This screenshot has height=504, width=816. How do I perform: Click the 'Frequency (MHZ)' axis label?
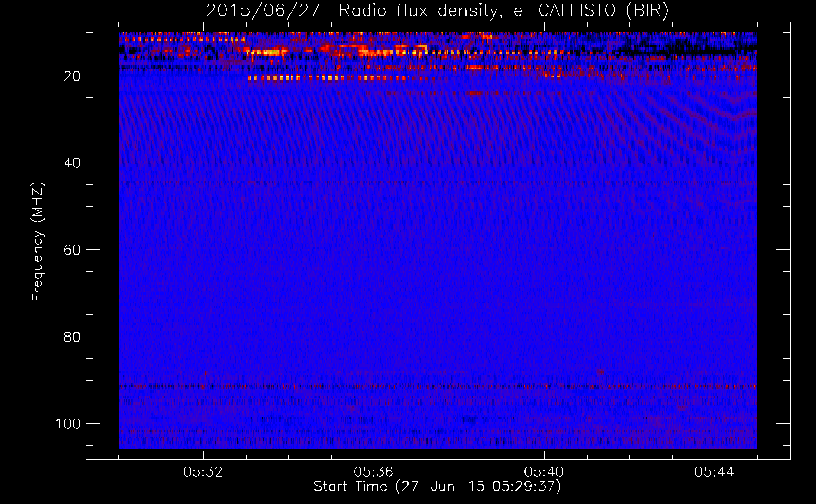[38, 242]
